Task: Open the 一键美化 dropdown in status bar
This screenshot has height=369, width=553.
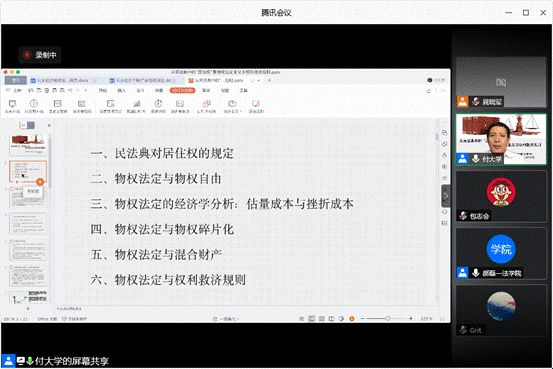Action: [226, 319]
